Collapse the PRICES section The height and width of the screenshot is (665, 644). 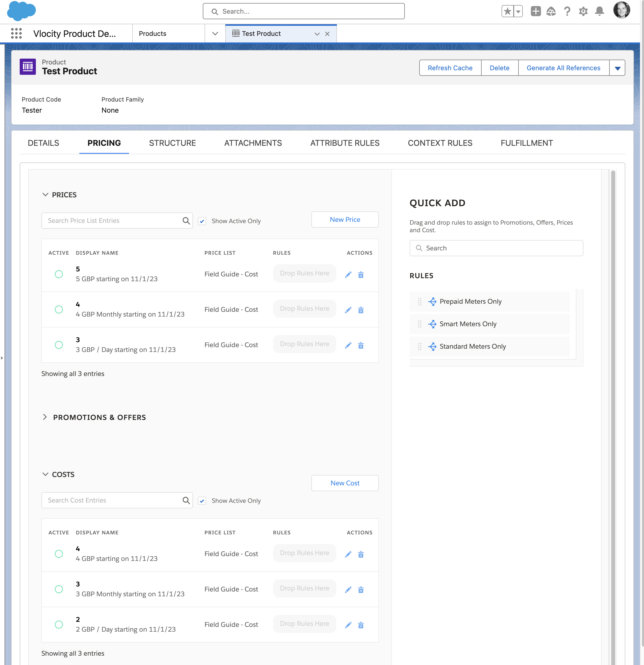coord(45,194)
